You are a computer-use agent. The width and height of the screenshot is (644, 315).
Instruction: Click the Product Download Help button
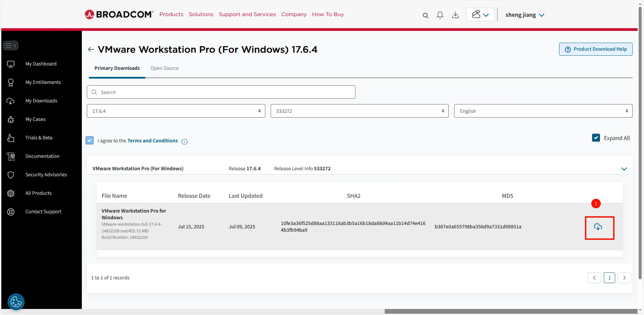click(x=595, y=49)
